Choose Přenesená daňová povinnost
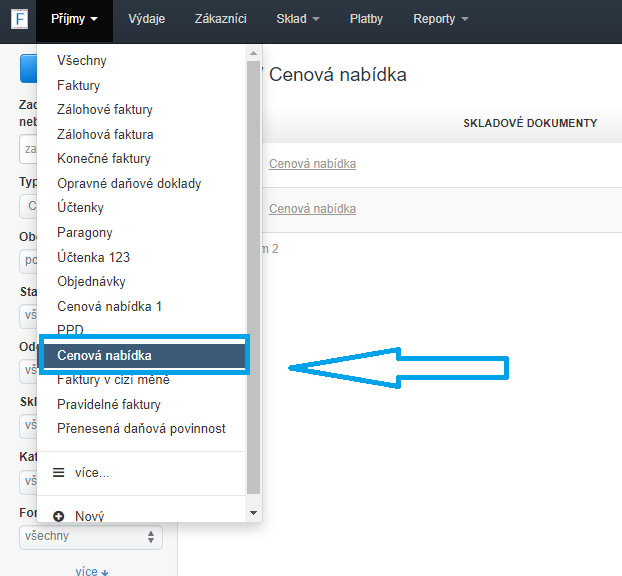Viewport: 622px width, 576px height. coord(141,429)
